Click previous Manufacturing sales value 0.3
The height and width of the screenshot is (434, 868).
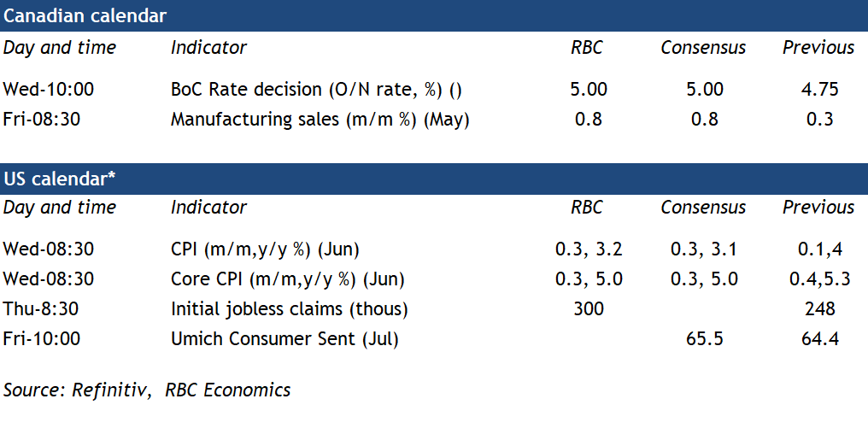click(x=819, y=120)
